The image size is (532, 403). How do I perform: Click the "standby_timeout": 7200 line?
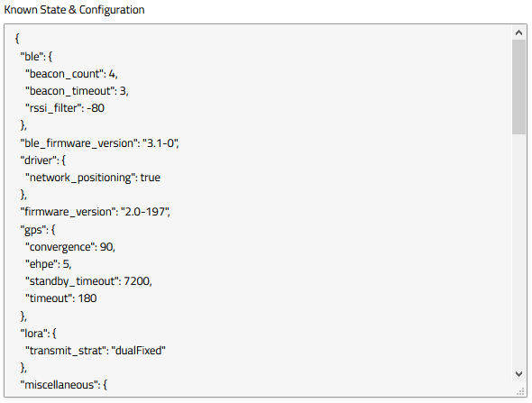coord(88,281)
